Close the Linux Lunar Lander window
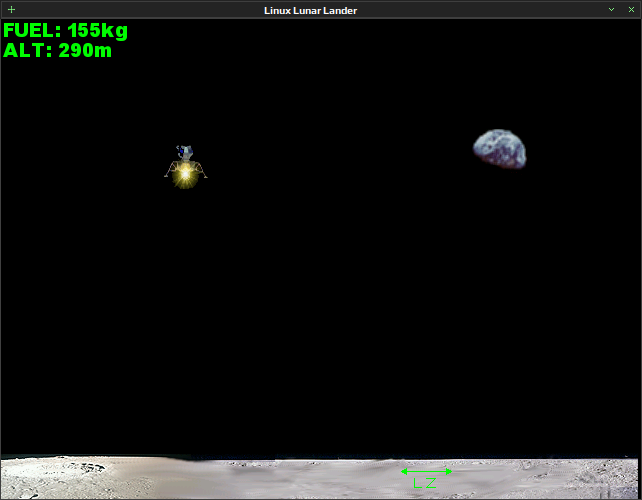The width and height of the screenshot is (642, 500). 631,9
